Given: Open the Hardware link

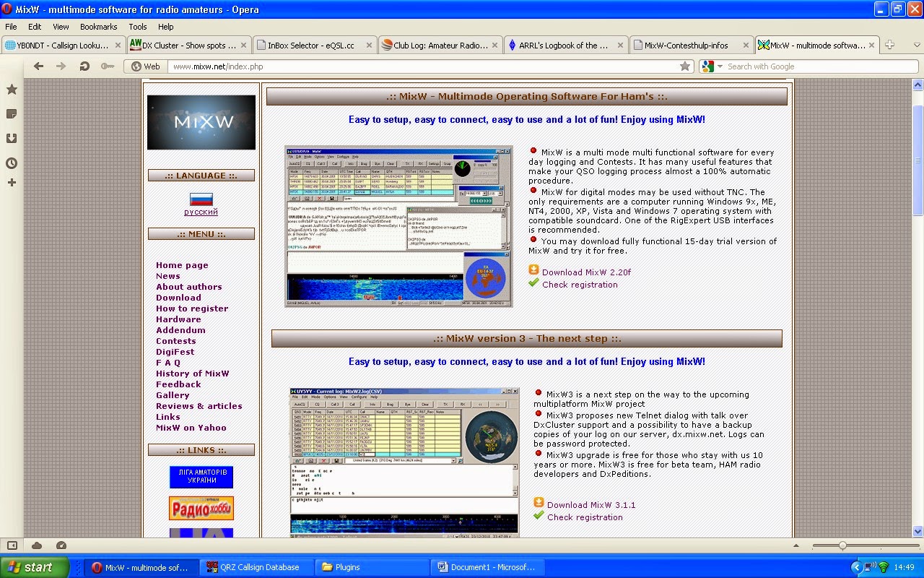Looking at the screenshot, I should 178,319.
